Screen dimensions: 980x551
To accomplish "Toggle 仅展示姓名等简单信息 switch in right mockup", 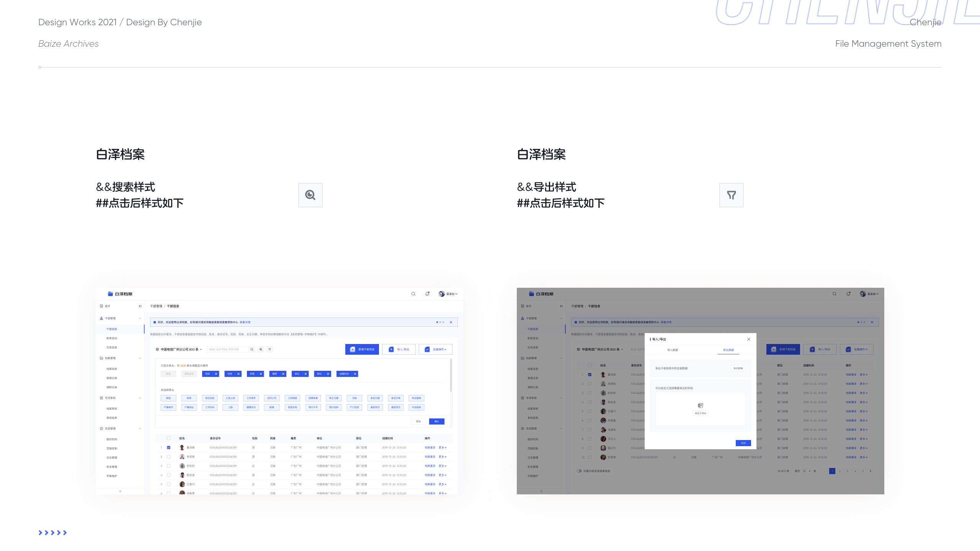I will [579, 471].
